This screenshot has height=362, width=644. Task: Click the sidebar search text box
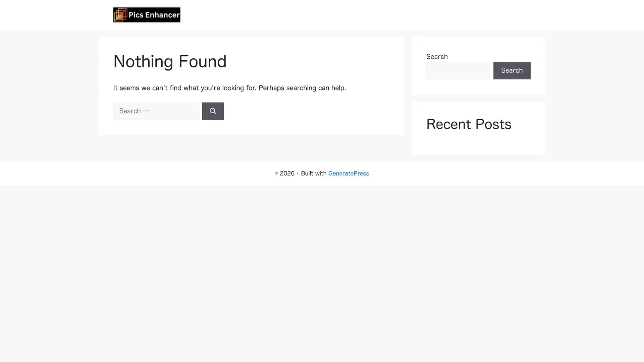(458, 70)
